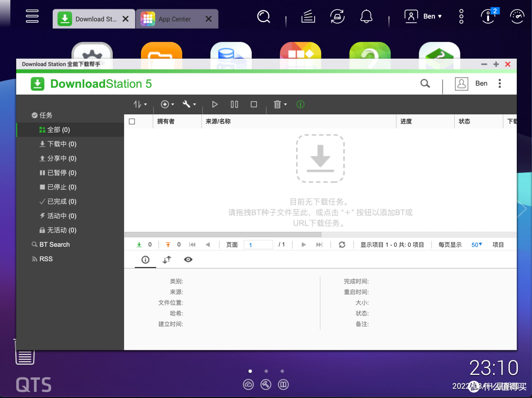
Task: Switch to second desktop page dot
Action: [x=266, y=371]
